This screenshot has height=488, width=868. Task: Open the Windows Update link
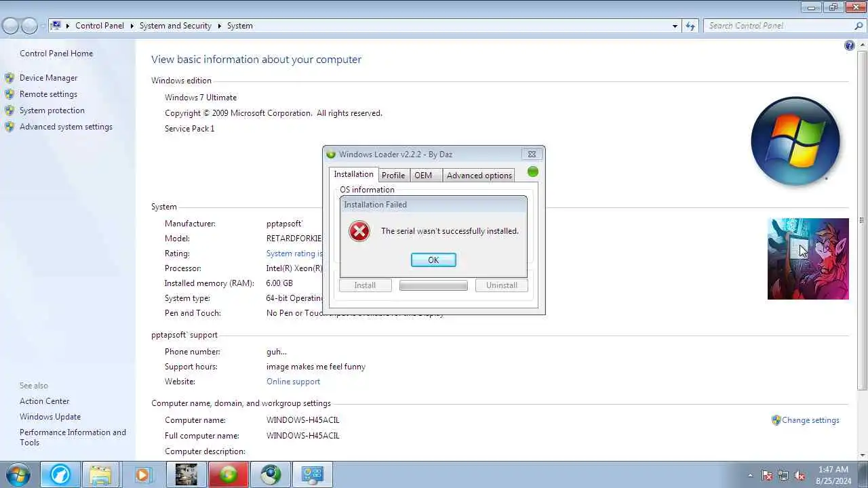tap(50, 417)
